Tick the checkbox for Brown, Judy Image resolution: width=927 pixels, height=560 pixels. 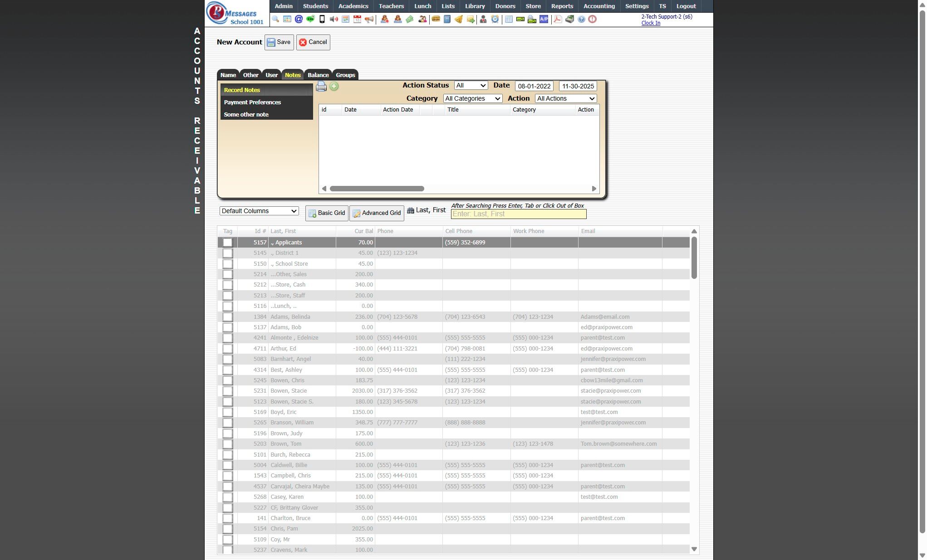(x=228, y=433)
